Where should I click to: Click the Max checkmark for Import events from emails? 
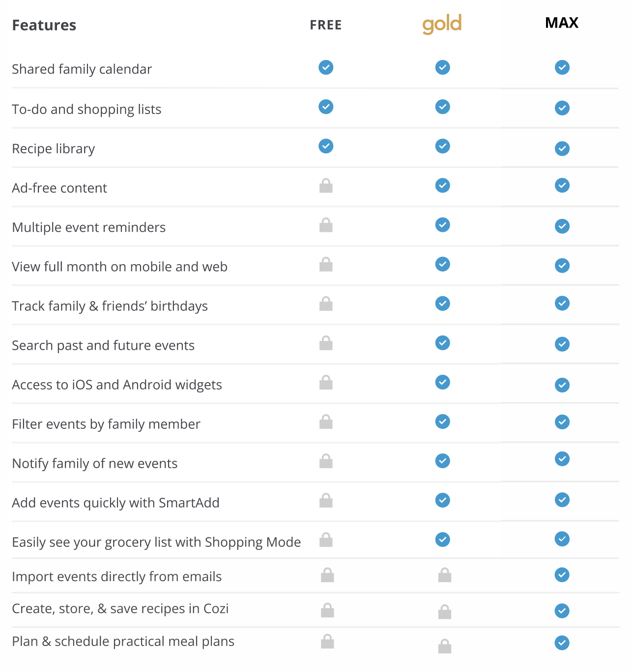pyautogui.click(x=562, y=575)
